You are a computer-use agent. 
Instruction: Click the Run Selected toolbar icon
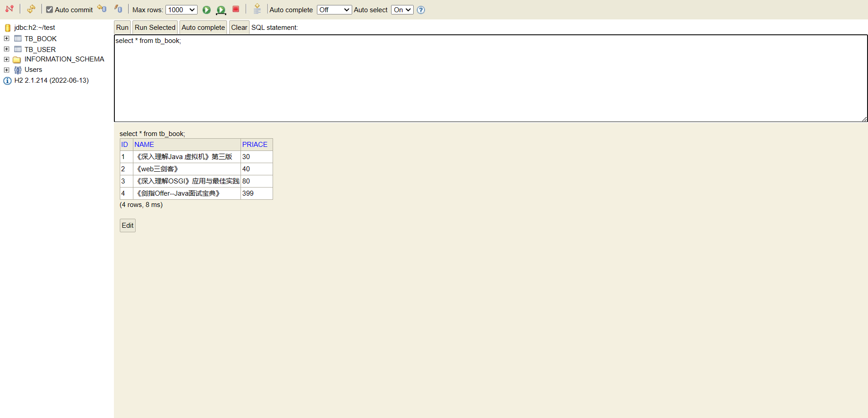click(x=221, y=9)
